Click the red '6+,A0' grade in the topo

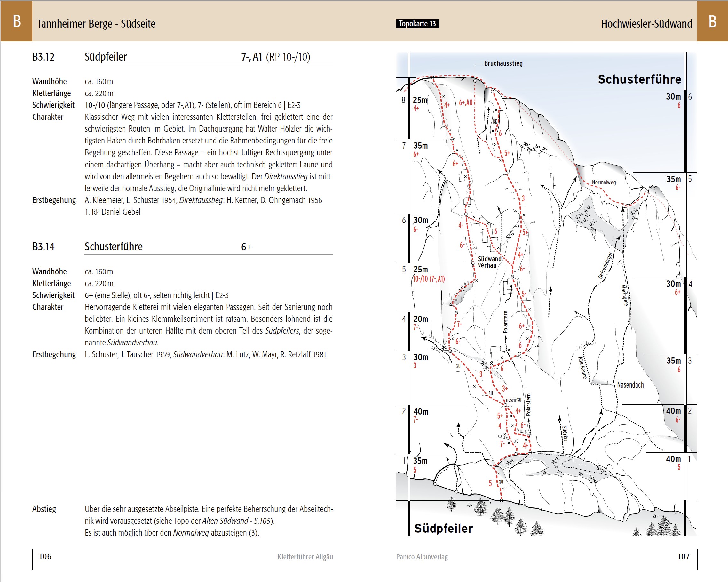pyautogui.click(x=466, y=102)
